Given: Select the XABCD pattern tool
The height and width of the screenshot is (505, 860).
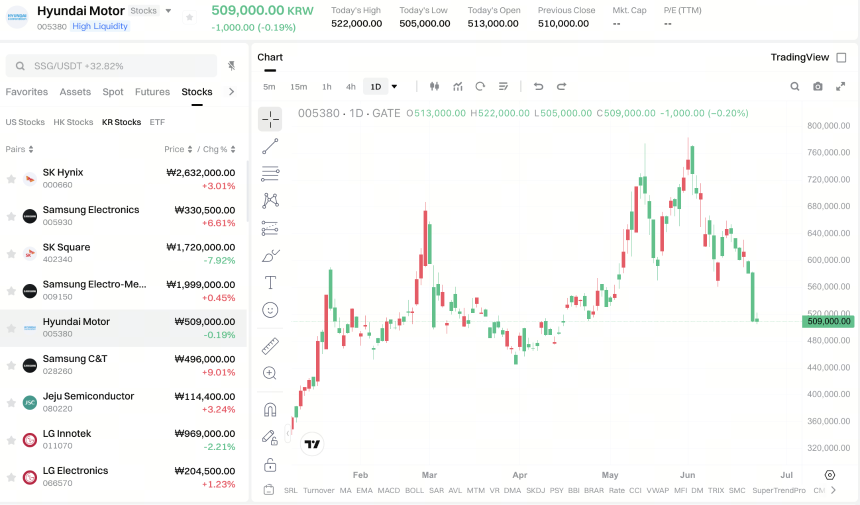Looking at the screenshot, I should [270, 200].
